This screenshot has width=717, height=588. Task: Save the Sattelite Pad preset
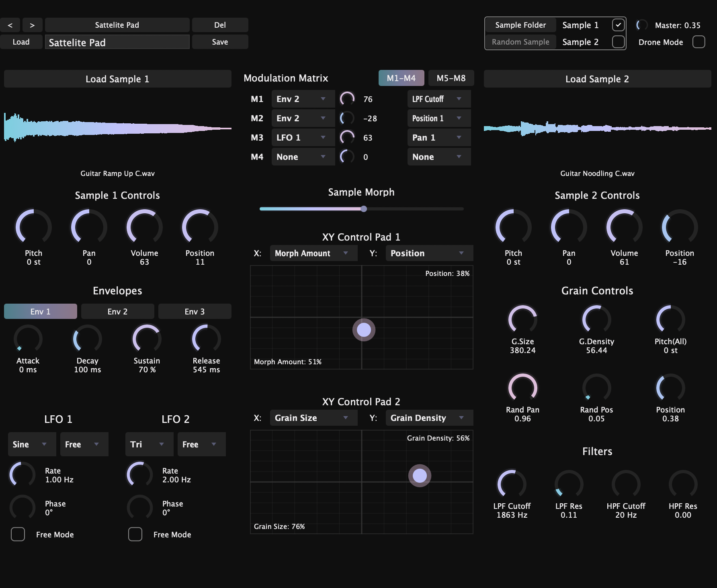click(220, 41)
